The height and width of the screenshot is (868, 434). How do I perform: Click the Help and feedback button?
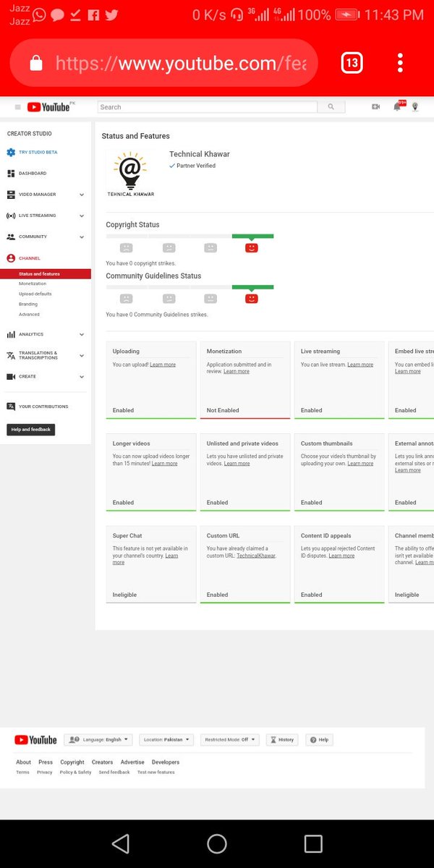(31, 430)
